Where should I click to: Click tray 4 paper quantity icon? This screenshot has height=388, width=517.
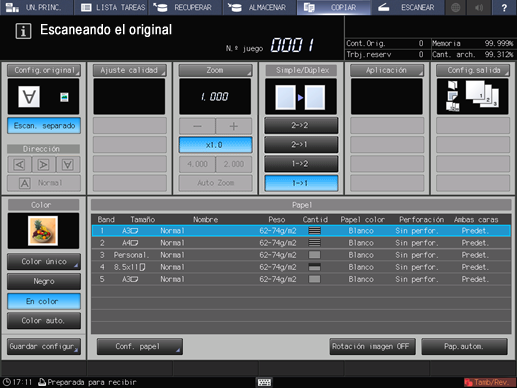tap(315, 267)
